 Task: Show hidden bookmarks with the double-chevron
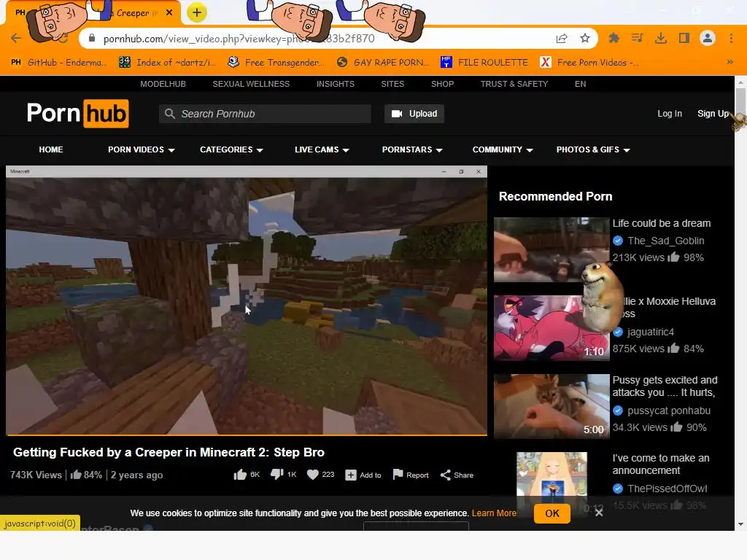(x=729, y=62)
